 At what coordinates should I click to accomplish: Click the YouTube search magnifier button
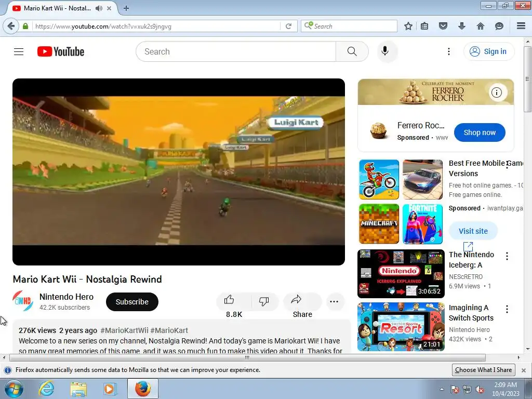[x=352, y=51]
